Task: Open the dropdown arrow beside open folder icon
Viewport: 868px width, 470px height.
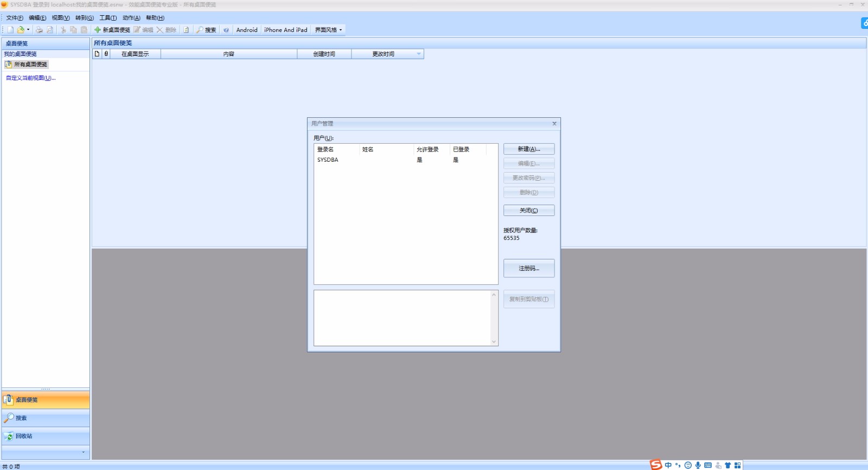Action: 28,30
